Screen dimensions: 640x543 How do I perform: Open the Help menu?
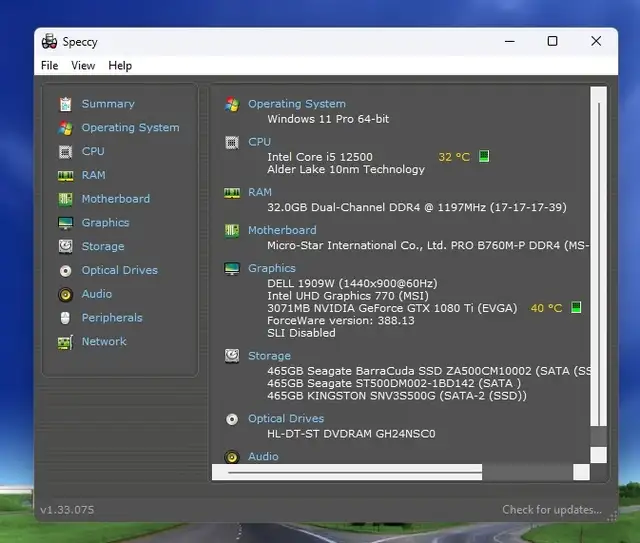[120, 66]
